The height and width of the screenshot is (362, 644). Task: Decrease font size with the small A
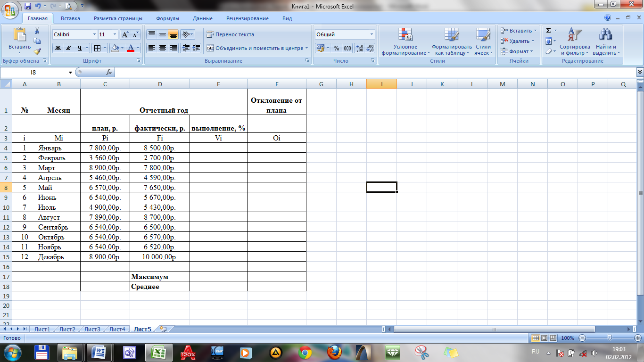pos(135,34)
